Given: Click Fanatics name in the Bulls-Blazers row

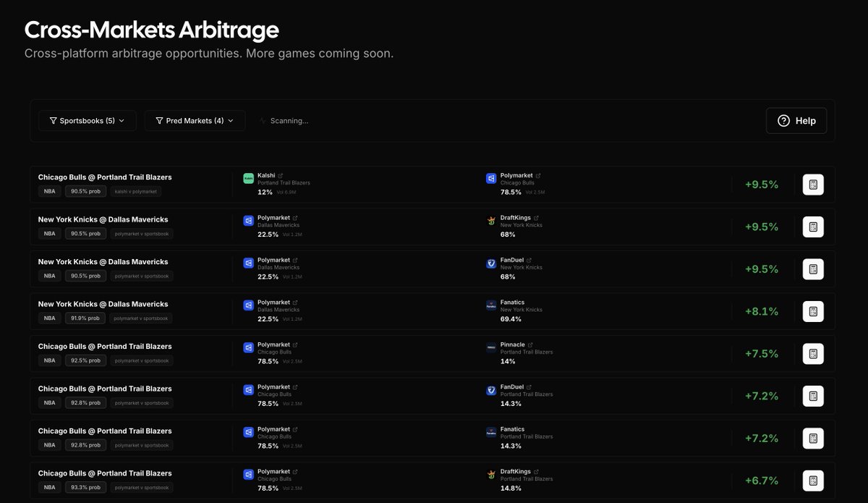Looking at the screenshot, I should pyautogui.click(x=512, y=429).
